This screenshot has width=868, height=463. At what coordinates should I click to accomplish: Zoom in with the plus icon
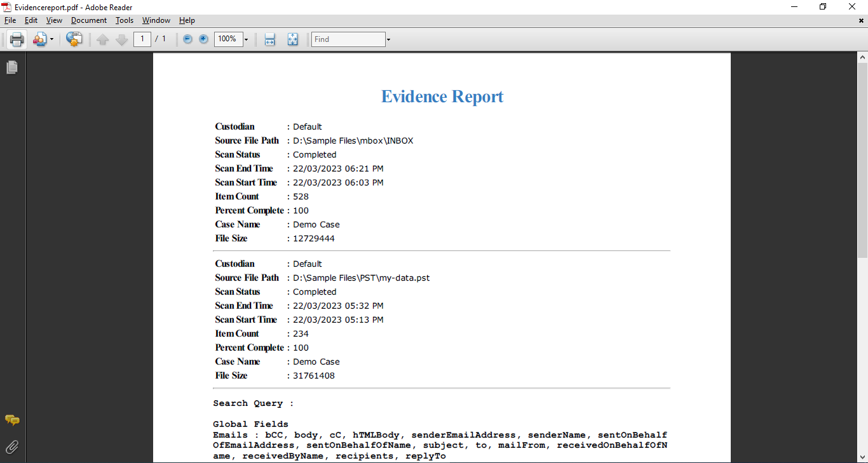pos(203,39)
